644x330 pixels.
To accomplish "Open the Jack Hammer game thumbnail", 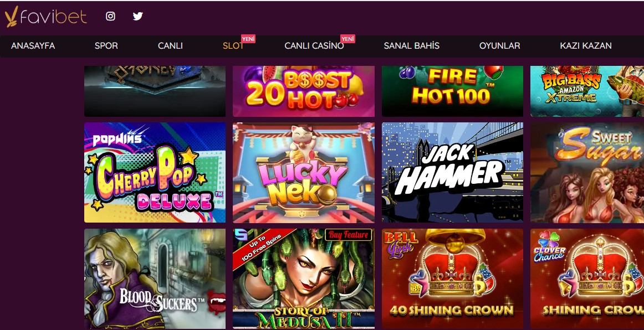I will pyautogui.click(x=453, y=172).
